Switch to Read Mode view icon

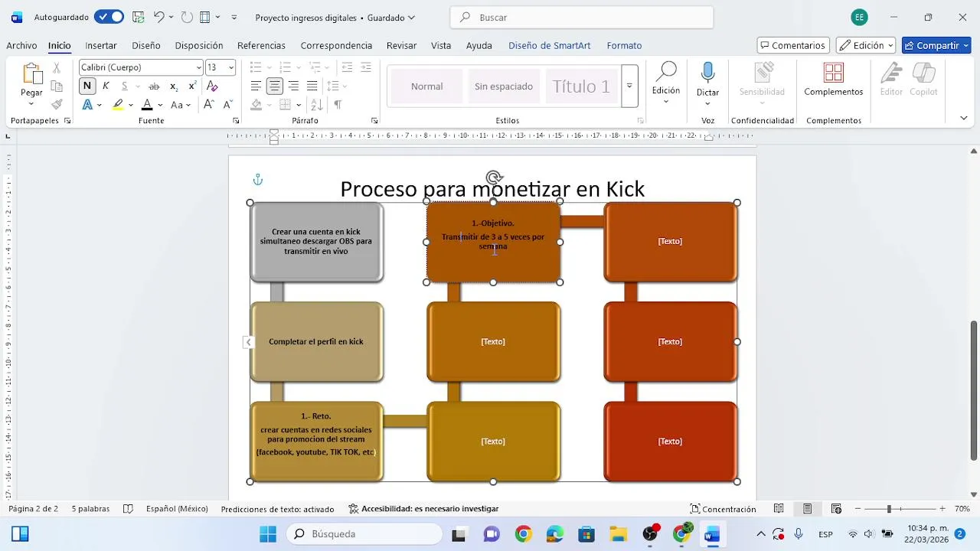coord(779,509)
